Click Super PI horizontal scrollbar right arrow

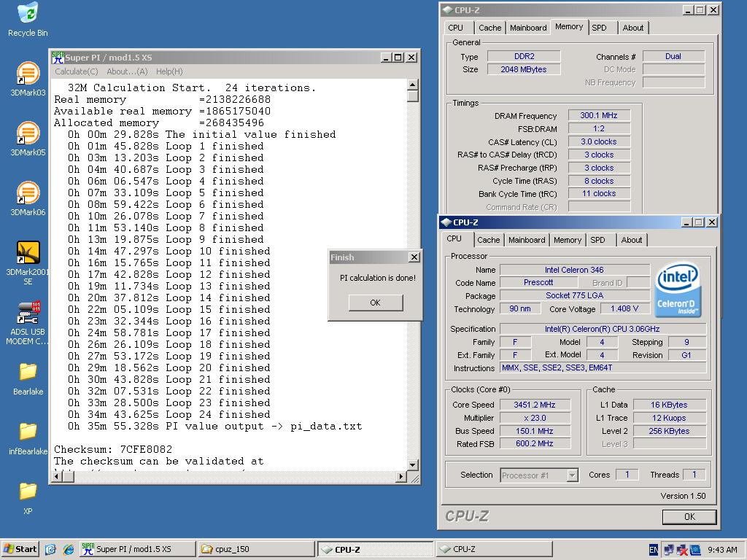[401, 476]
